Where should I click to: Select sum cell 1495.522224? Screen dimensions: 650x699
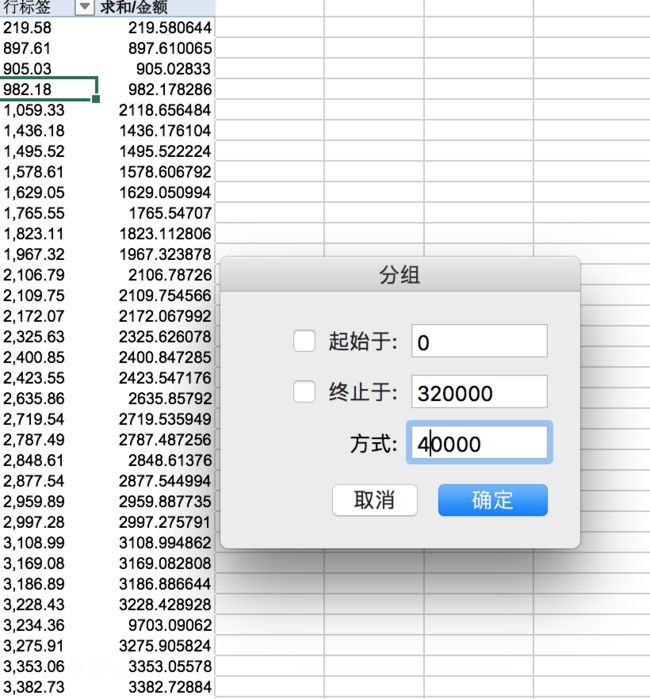click(x=156, y=151)
